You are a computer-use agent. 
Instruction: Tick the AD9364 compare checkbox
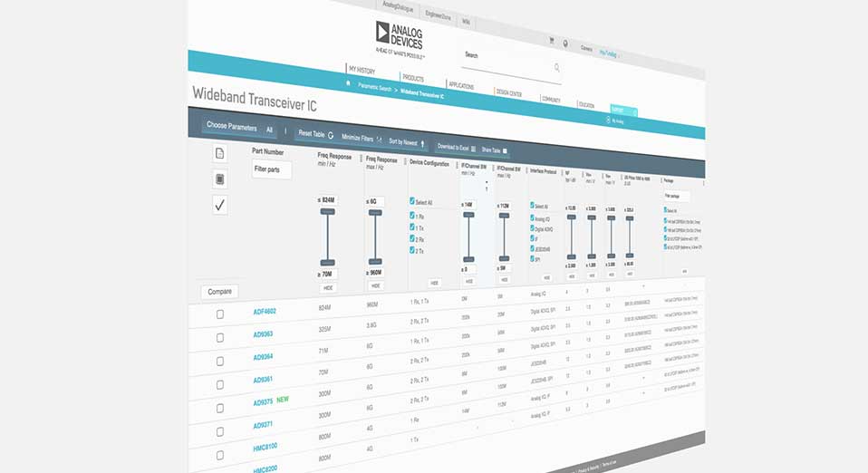click(x=220, y=362)
